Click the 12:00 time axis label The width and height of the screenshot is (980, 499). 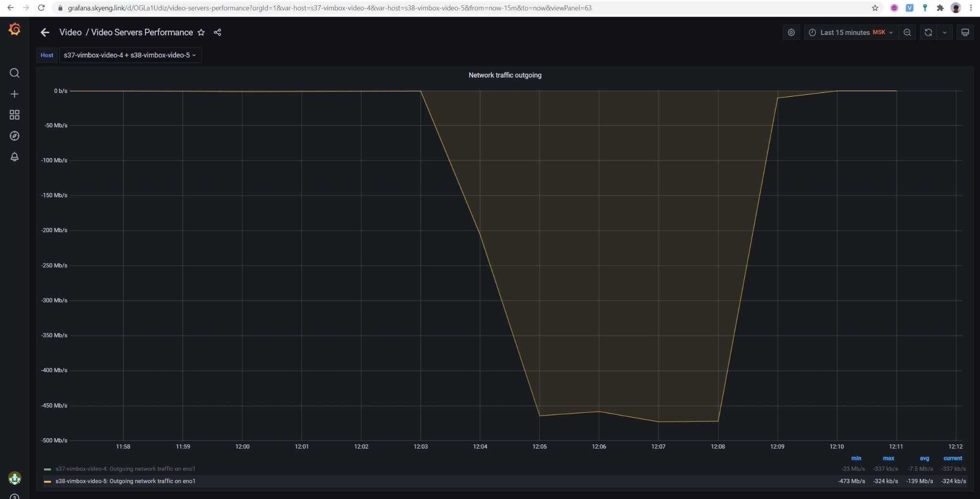[242, 446]
